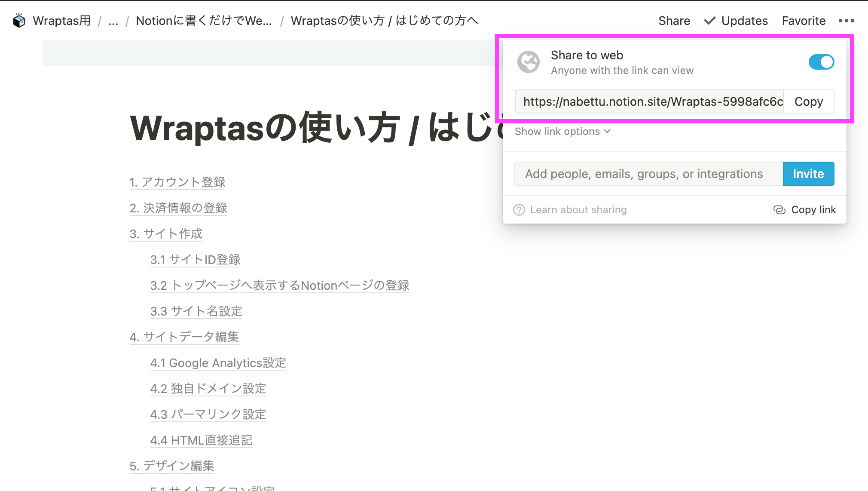The height and width of the screenshot is (491, 868).
Task: Click the Wraptas workspace cube icon
Action: point(19,21)
